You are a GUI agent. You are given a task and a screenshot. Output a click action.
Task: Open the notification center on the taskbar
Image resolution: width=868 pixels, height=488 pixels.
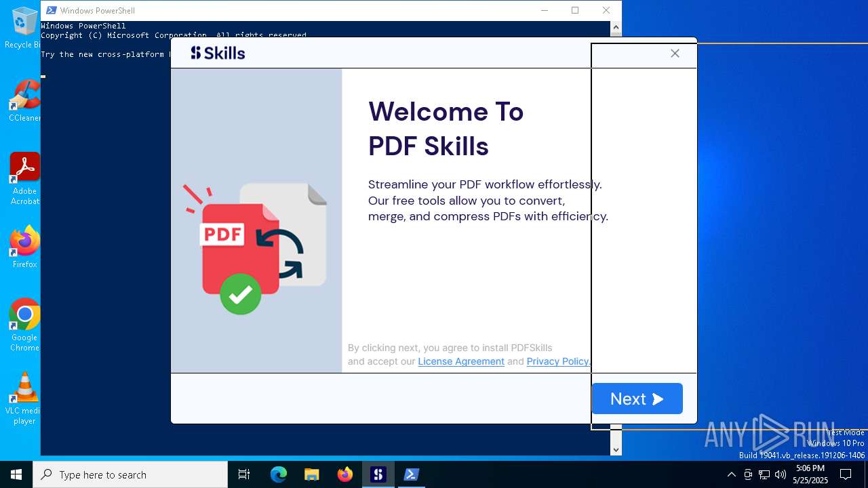846,474
